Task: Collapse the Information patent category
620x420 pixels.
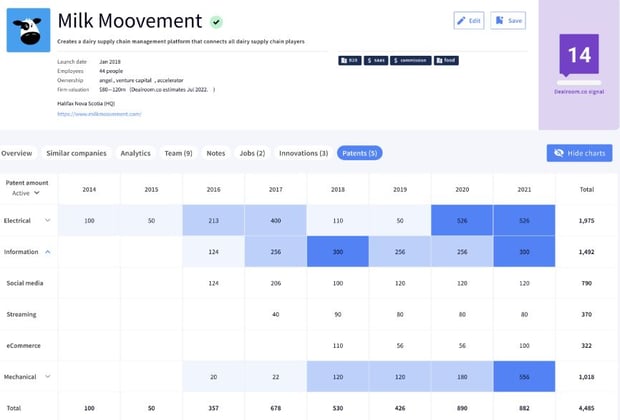Action: click(49, 252)
